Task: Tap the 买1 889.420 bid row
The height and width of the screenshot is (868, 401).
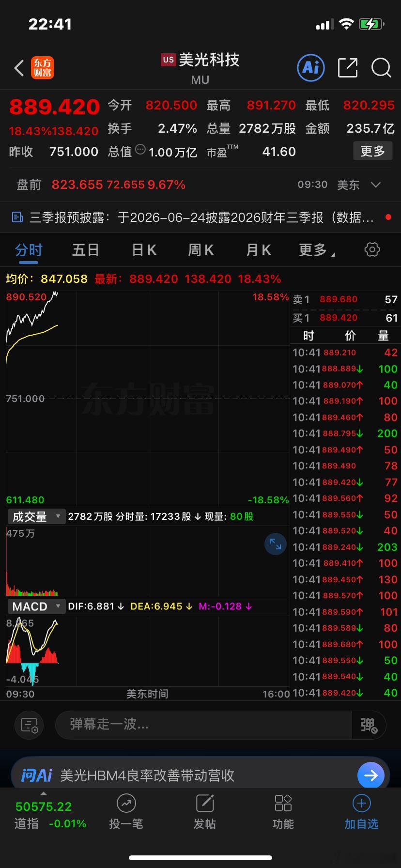Action: click(345, 318)
